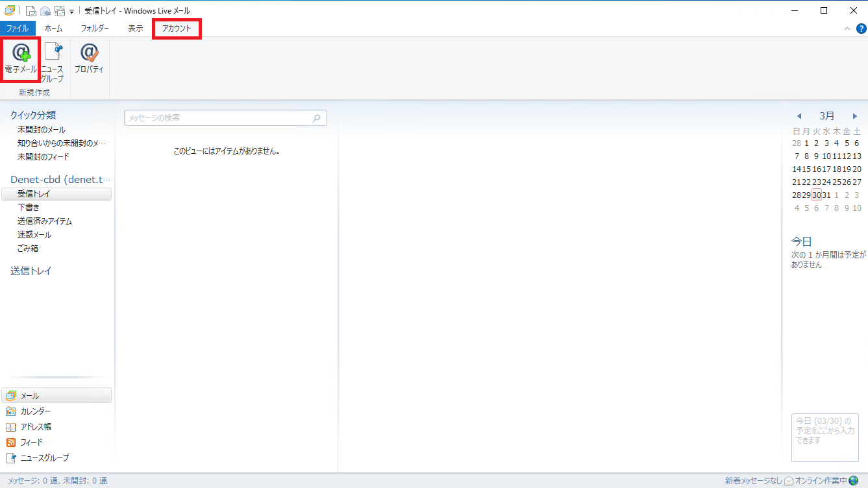
Task: Open the ごみ箱 folder
Action: [28, 249]
